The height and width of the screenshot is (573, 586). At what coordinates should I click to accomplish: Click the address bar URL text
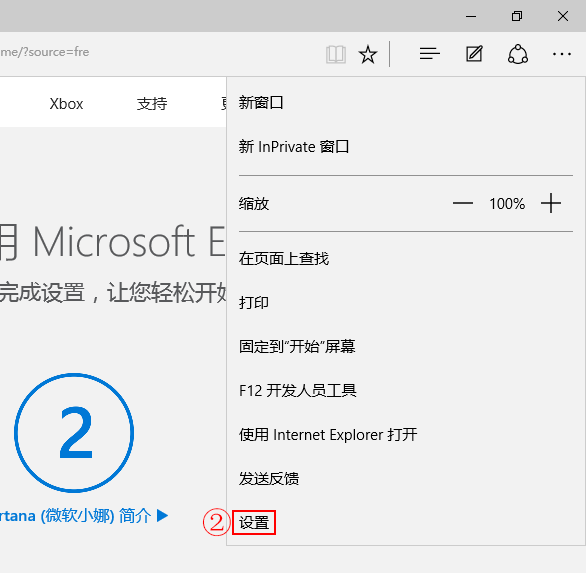click(x=44, y=52)
